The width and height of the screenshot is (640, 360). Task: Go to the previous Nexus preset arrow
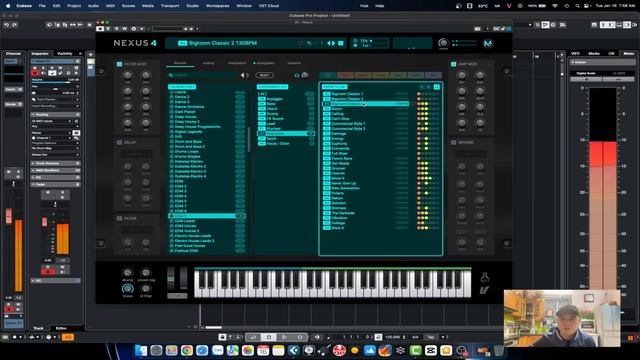329,43
